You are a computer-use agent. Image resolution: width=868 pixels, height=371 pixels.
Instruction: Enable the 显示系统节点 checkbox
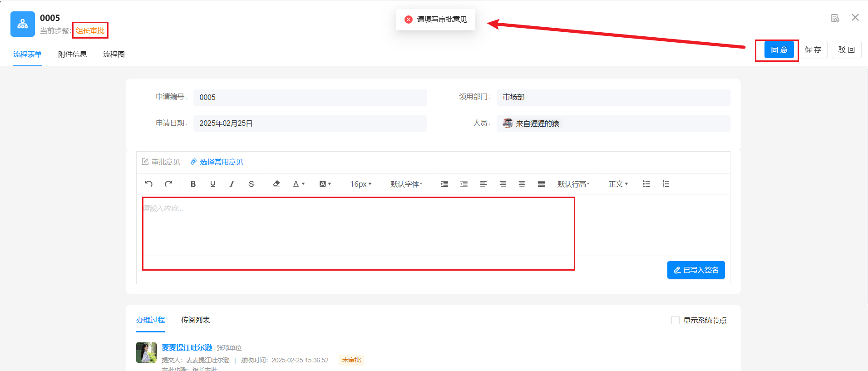click(676, 320)
